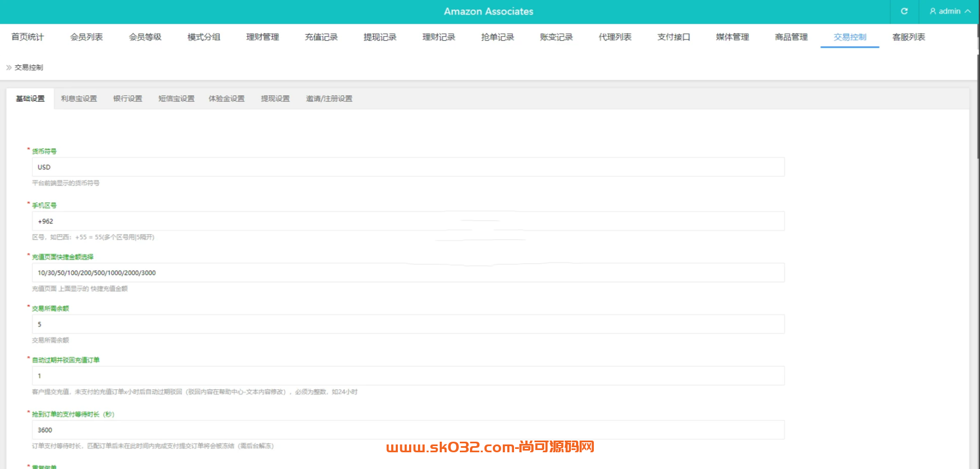Screen dimensions: 980x469
Task: Click the 交易控制 breadcrumb text
Action: [x=28, y=67]
